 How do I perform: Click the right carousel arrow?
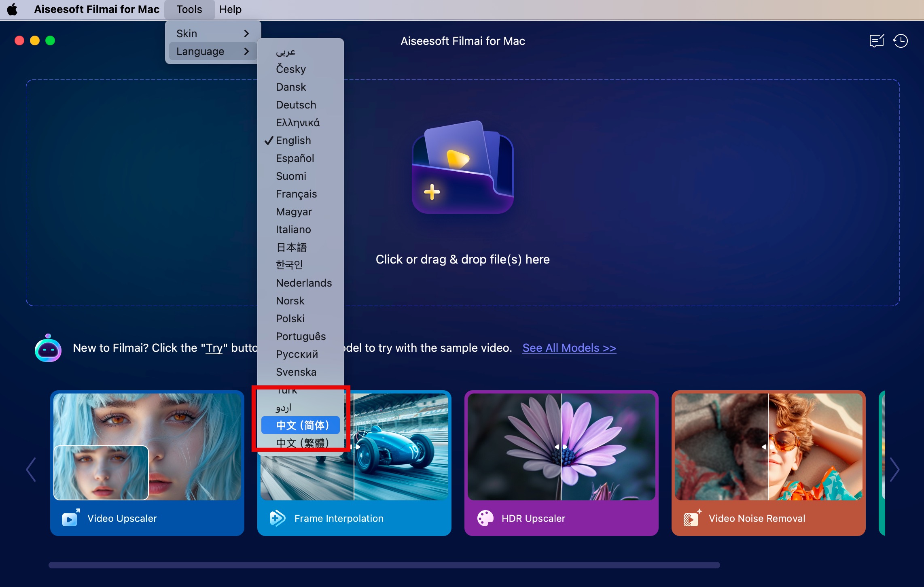pyautogui.click(x=895, y=470)
